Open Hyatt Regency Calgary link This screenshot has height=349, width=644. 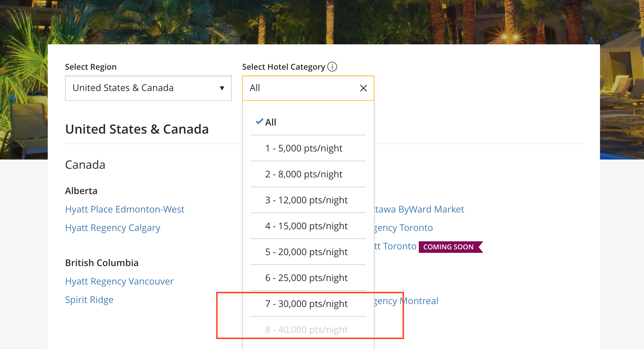[112, 228]
